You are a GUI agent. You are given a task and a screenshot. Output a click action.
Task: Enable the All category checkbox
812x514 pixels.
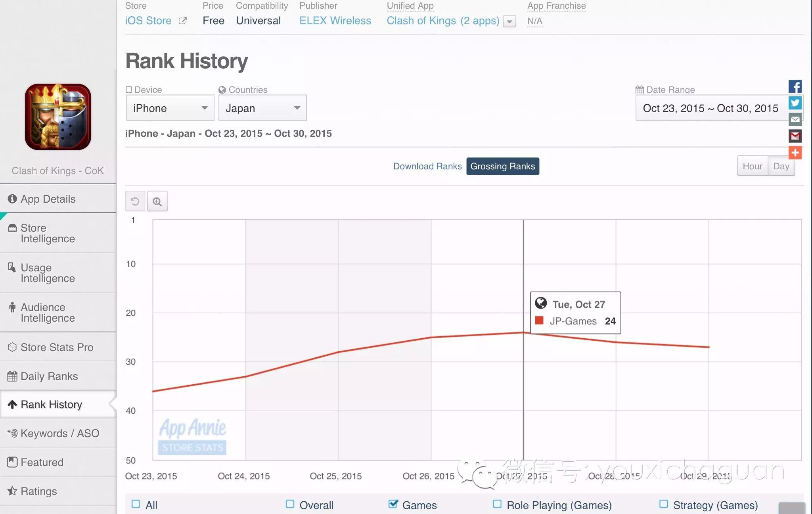click(x=136, y=504)
